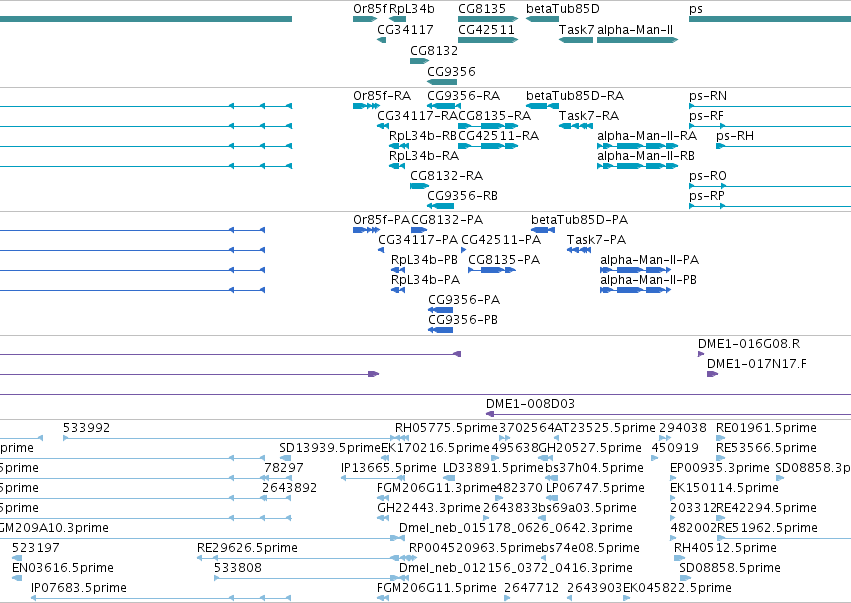Select the GH20527.5prime EST
The height and width of the screenshot is (603, 851).
pyautogui.click(x=545, y=458)
